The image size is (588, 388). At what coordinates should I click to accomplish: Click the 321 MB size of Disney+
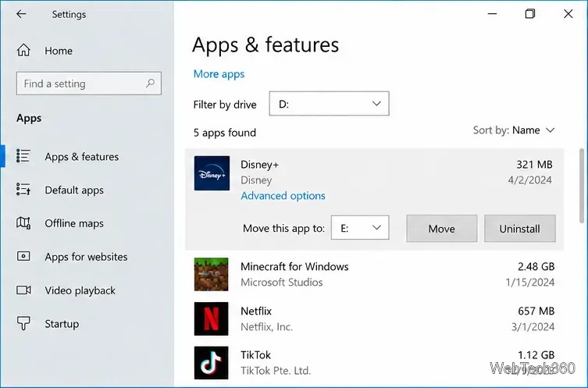534,165
